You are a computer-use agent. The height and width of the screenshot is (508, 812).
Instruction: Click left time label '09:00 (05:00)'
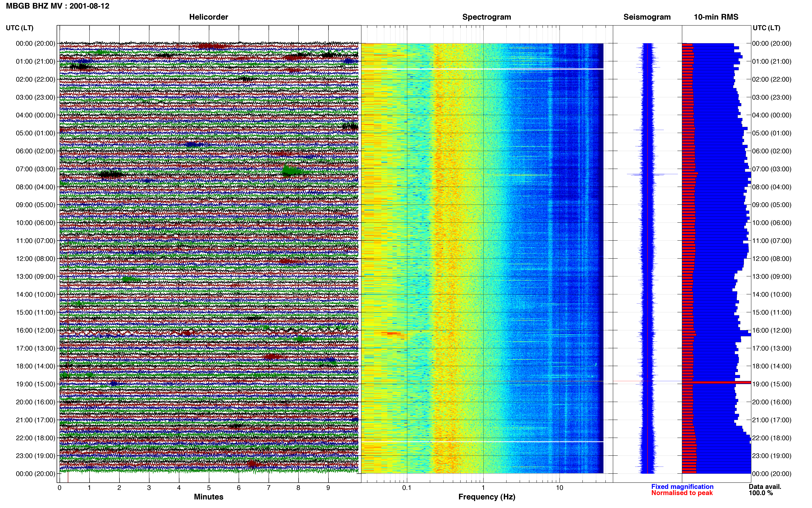pyautogui.click(x=36, y=205)
